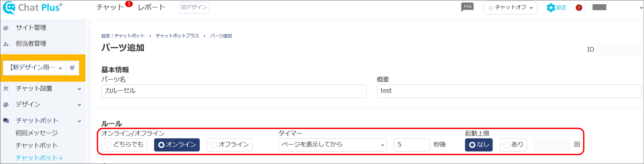Select the オフライン radio option
Image resolution: width=644 pixels, height=164 pixels.
[x=229, y=145]
